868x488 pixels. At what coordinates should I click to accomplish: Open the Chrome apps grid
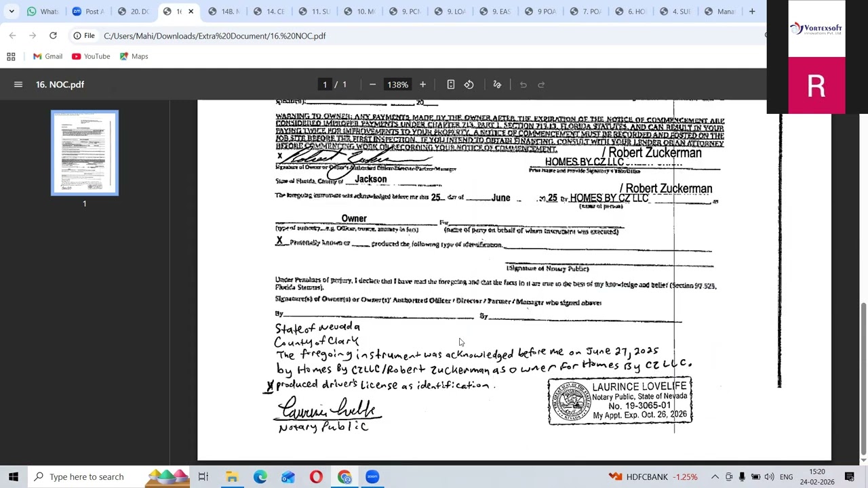click(x=11, y=56)
